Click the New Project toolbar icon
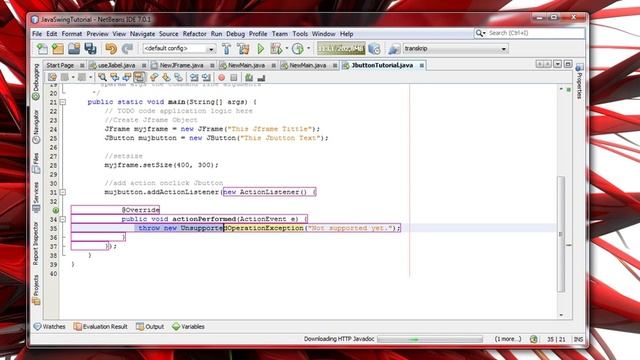Viewport: 640px width, 360px height. 58,49
